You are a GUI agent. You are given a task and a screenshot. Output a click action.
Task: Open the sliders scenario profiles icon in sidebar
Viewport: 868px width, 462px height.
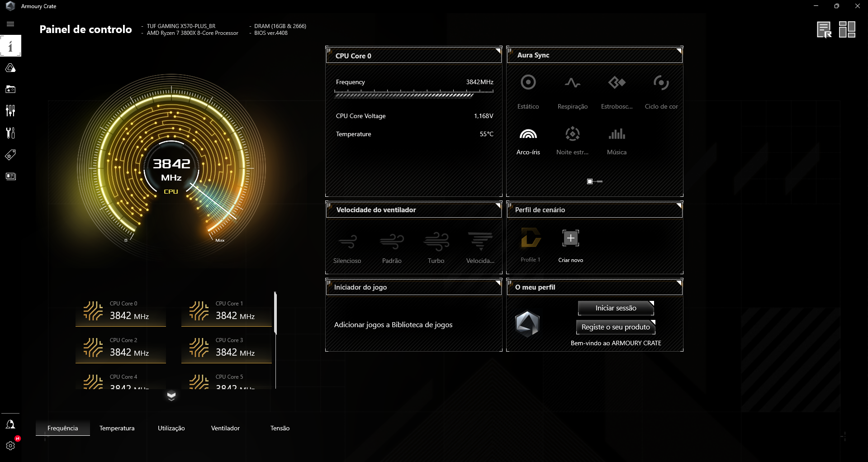point(10,111)
